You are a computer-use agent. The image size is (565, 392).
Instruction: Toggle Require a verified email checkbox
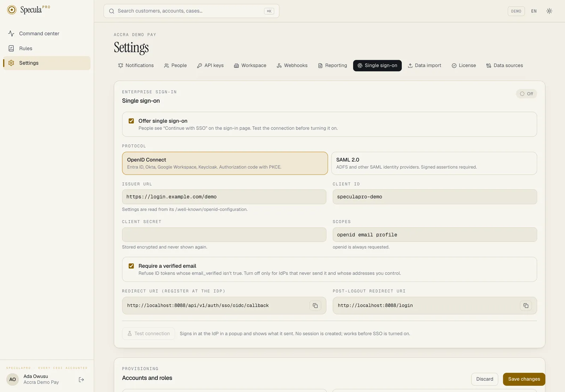(x=131, y=266)
